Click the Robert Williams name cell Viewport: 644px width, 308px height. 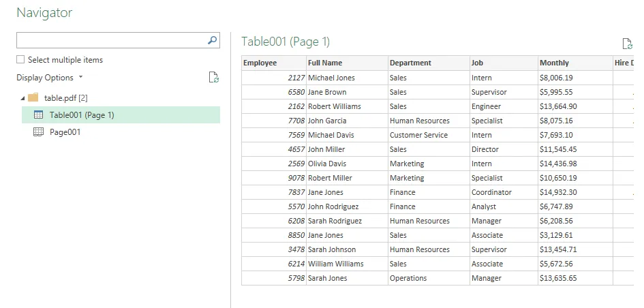coord(347,106)
